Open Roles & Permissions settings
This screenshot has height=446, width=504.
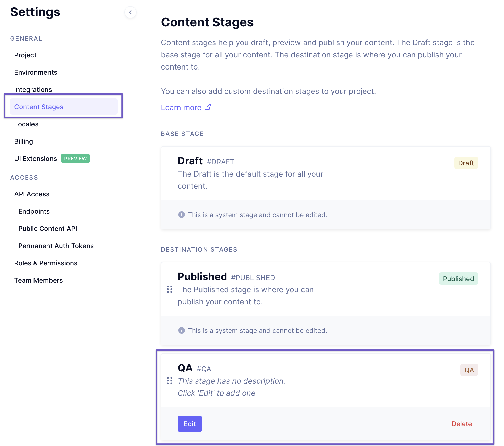coord(45,263)
